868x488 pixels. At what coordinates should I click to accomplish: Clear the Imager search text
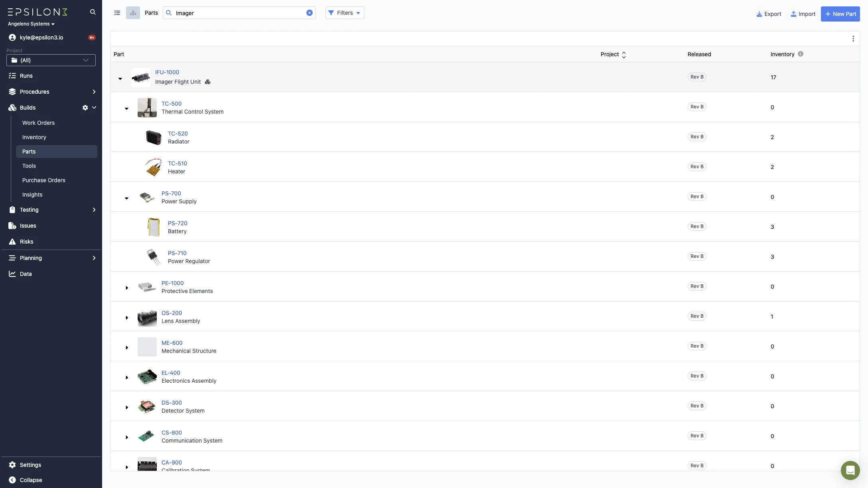click(x=309, y=13)
